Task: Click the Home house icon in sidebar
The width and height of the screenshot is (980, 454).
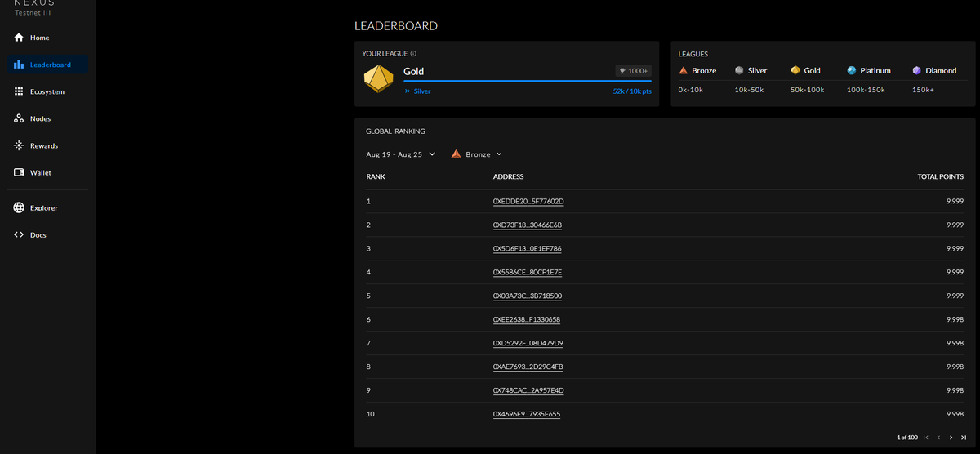Action: pos(19,38)
